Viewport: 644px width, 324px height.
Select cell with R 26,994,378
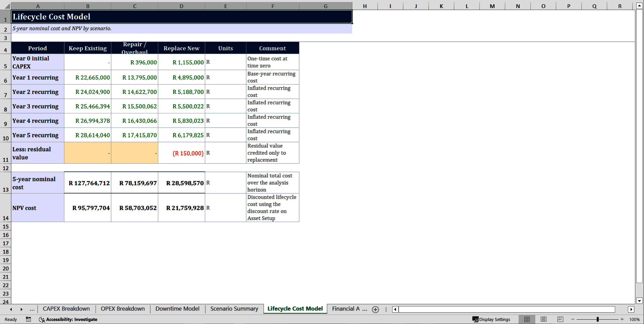[88, 121]
